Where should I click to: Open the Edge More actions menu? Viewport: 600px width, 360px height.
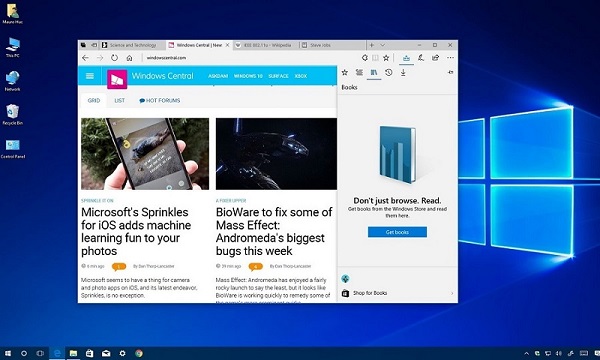click(450, 58)
